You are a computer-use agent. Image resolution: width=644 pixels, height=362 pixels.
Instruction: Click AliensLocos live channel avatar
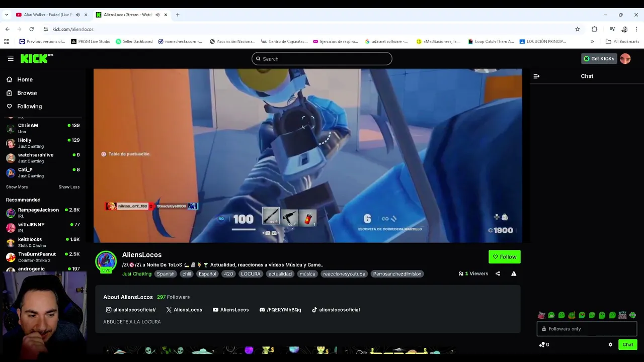point(106,261)
